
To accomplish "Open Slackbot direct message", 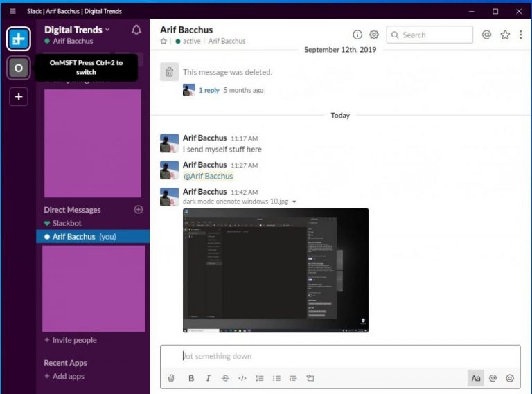I will point(66,223).
